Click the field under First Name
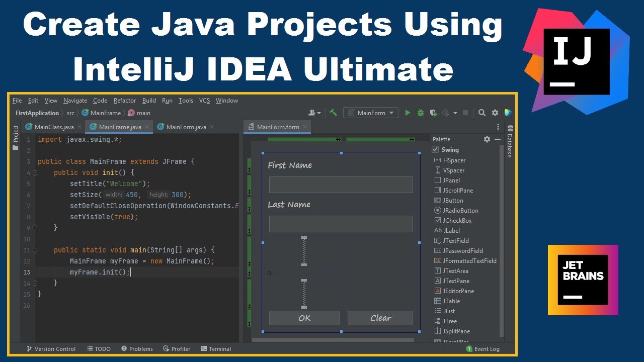The height and width of the screenshot is (362, 644). [341, 185]
